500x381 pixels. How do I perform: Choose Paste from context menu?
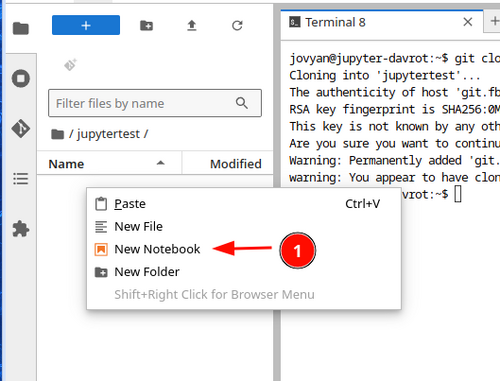point(244,204)
